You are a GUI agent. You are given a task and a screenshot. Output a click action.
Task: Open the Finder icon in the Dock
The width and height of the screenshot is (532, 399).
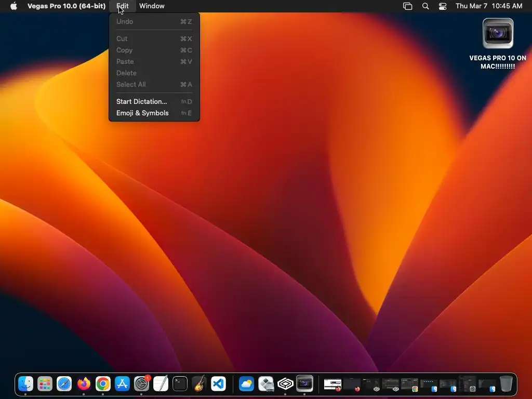point(26,384)
